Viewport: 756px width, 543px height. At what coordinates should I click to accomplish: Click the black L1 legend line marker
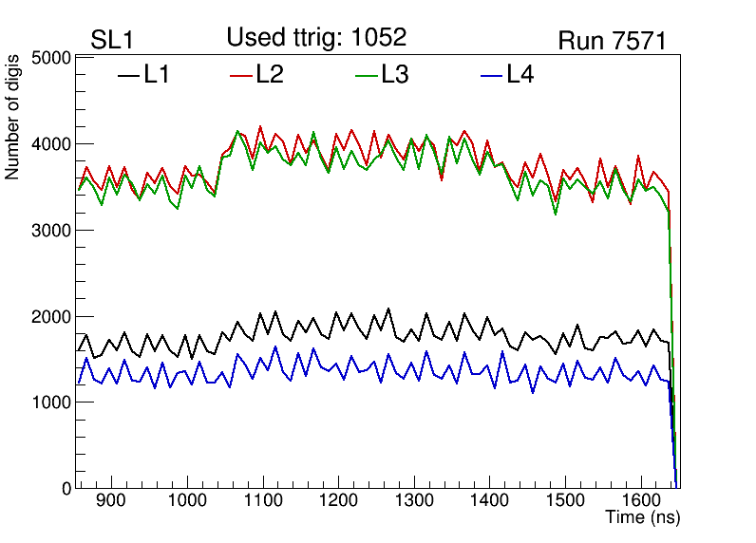(x=128, y=75)
